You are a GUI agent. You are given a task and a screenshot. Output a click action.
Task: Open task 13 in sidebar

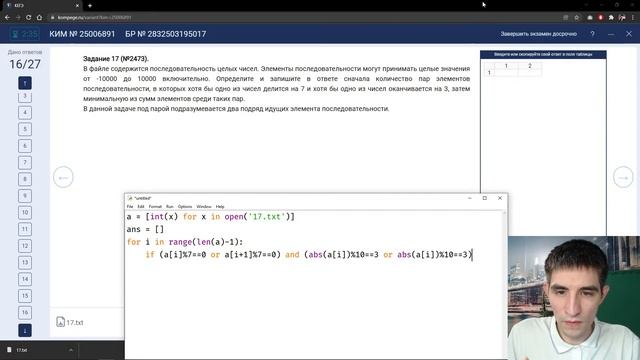(x=25, y=262)
